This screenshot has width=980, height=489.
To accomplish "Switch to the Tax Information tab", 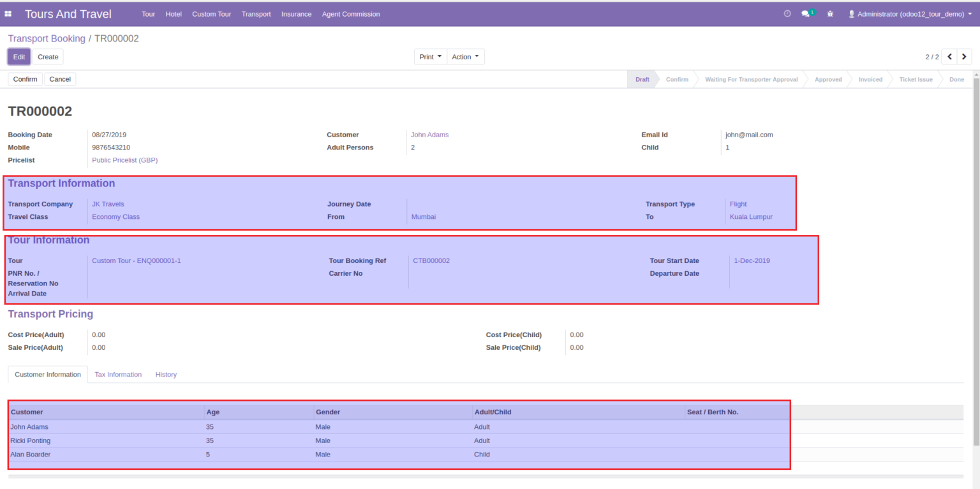I will (x=118, y=374).
